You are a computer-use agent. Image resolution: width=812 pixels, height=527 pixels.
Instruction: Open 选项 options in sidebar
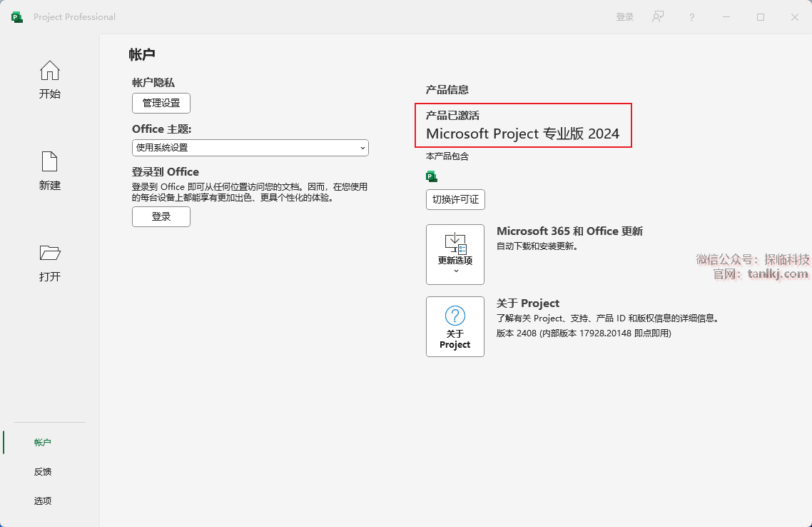[x=43, y=501]
